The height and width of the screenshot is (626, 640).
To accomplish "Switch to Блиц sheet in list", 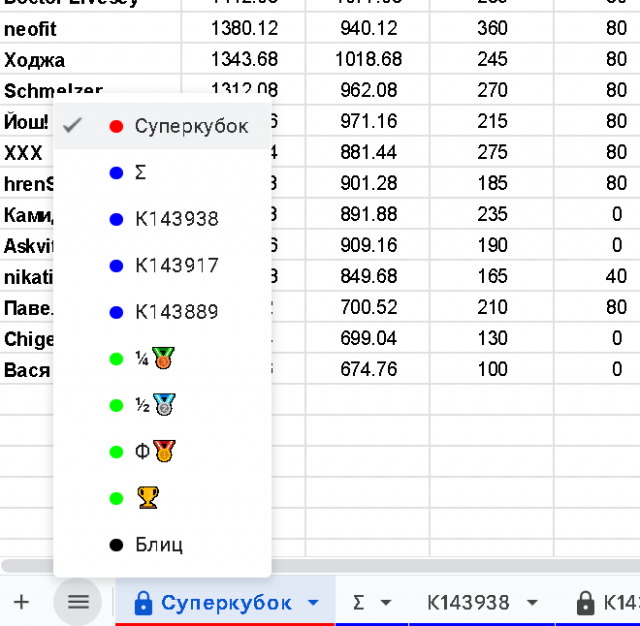I will (158, 545).
